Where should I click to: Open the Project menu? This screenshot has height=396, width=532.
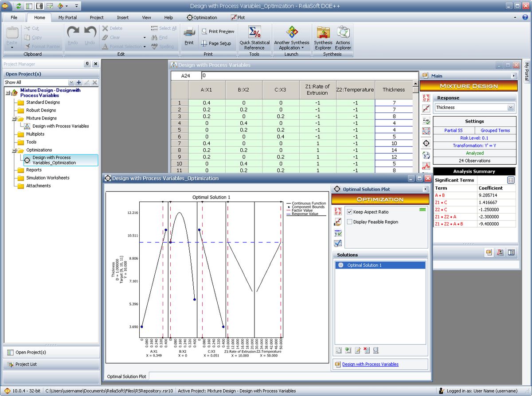point(96,17)
